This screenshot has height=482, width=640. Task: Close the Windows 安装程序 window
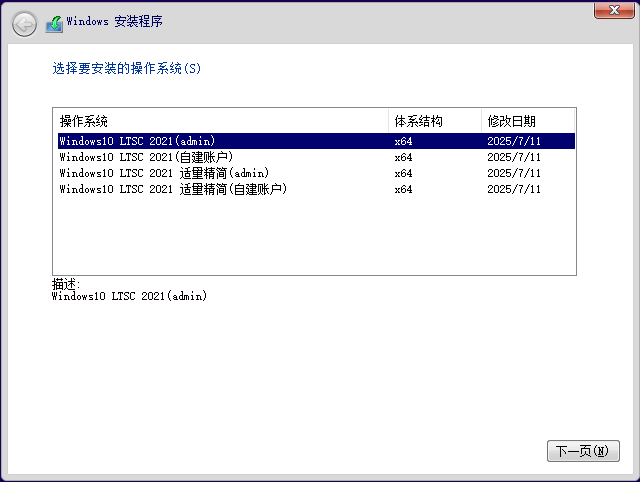point(611,10)
